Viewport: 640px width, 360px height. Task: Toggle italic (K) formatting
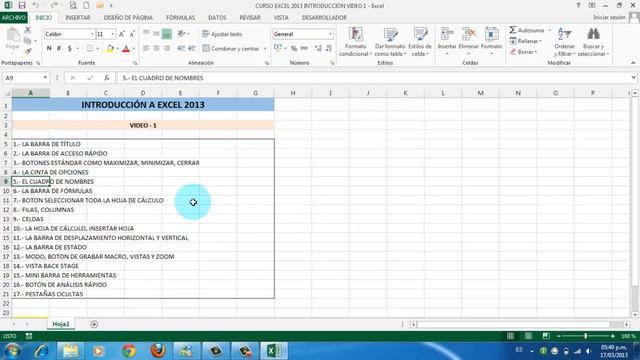[x=59, y=49]
